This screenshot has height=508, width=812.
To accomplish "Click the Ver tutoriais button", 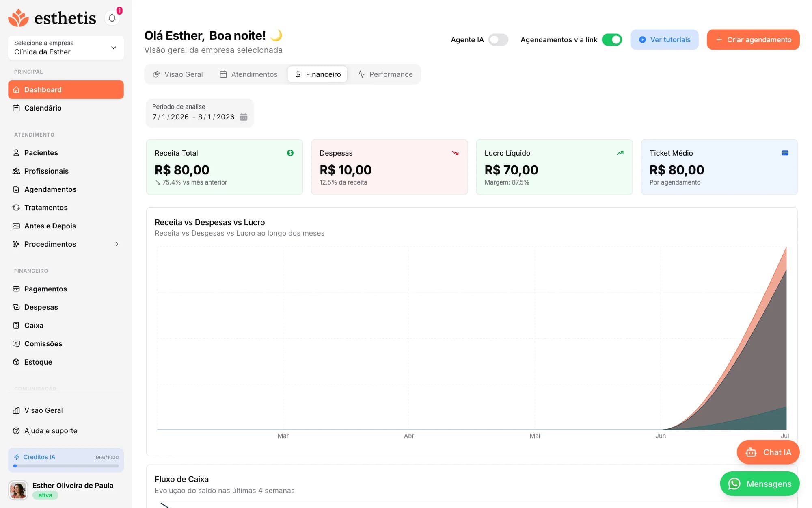I will click(x=664, y=39).
